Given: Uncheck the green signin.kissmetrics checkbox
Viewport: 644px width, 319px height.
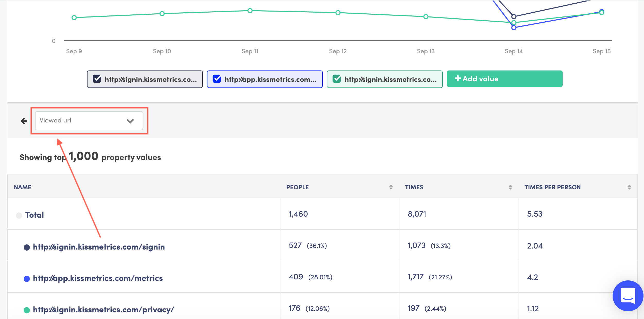Looking at the screenshot, I should point(337,79).
